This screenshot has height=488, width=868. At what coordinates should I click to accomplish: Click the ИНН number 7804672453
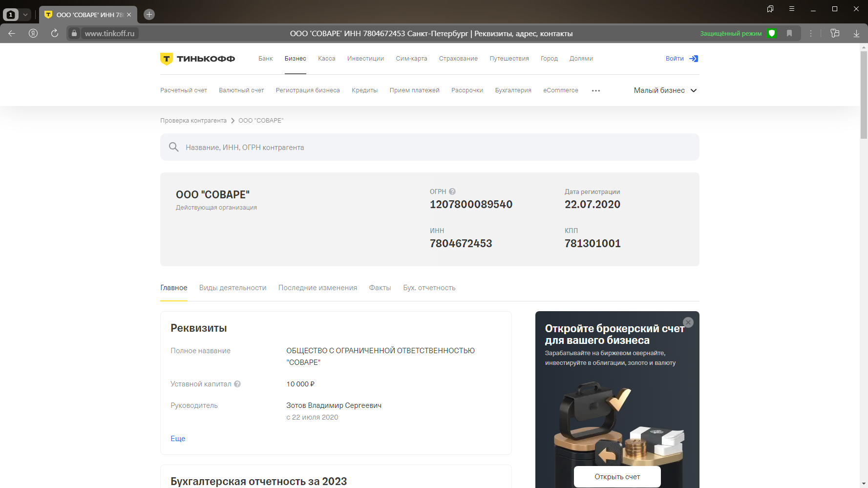(x=461, y=243)
